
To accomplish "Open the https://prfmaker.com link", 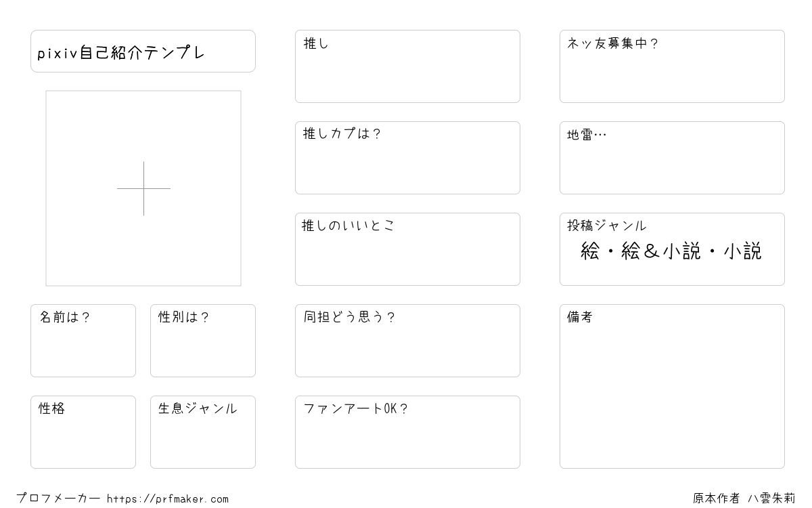I will coord(168,499).
